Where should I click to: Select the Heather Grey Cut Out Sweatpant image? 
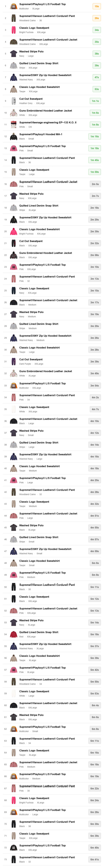point(13,101)
